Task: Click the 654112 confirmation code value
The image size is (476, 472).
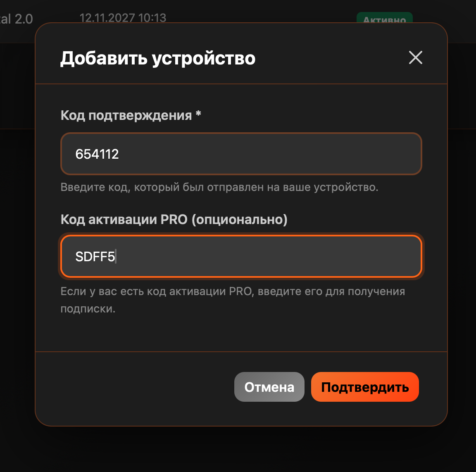Action: pyautogui.click(x=98, y=154)
